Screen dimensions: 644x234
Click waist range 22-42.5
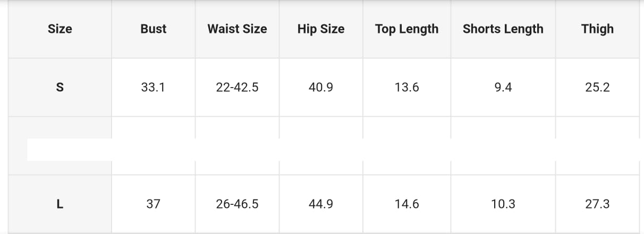coord(237,88)
